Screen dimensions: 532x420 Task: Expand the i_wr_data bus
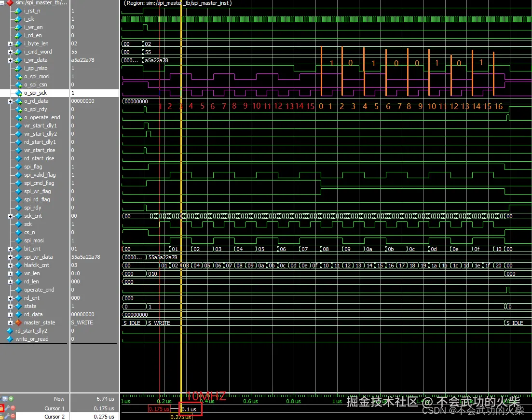[10, 60]
